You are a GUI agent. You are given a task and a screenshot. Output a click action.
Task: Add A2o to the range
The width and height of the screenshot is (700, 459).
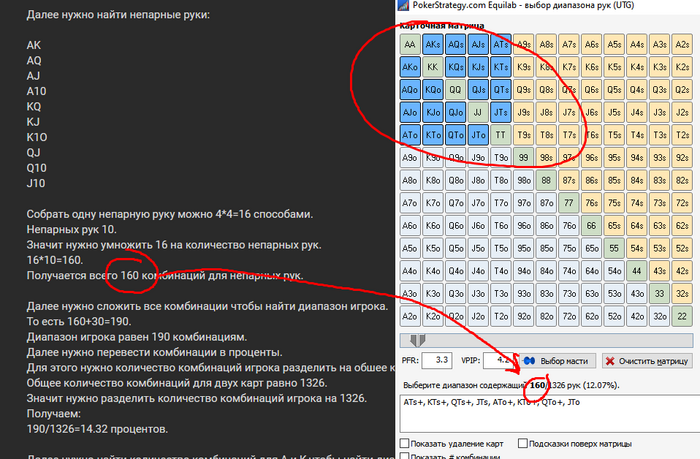(410, 316)
